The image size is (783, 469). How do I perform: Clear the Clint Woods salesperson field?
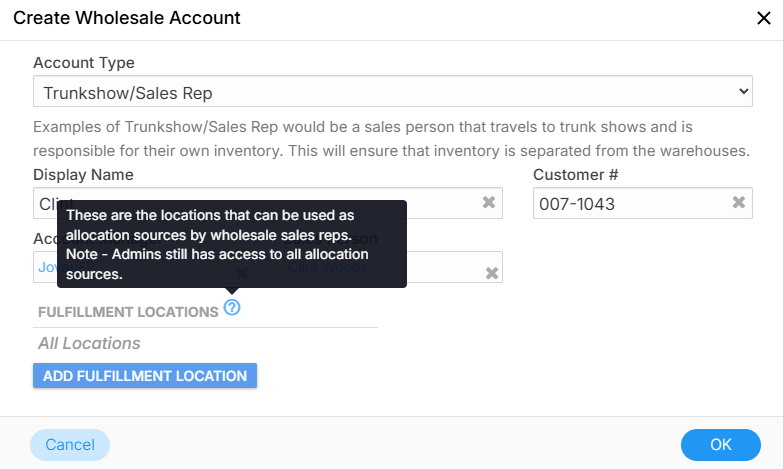click(x=492, y=273)
